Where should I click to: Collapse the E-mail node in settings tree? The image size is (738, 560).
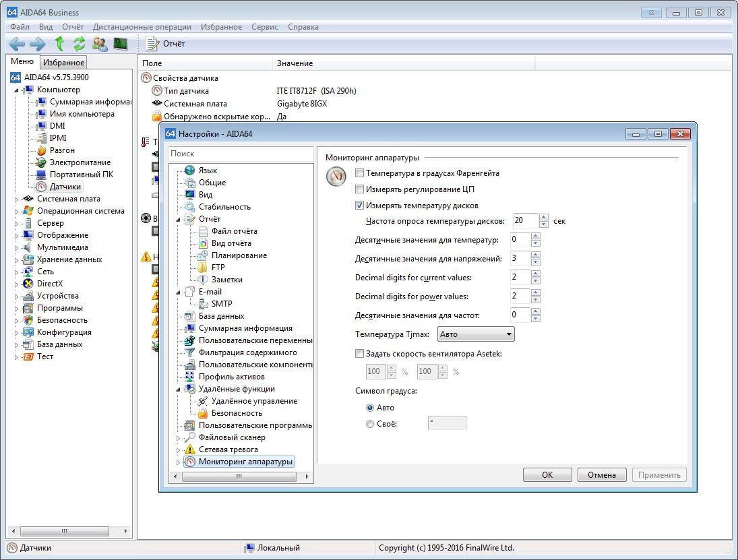point(179,292)
